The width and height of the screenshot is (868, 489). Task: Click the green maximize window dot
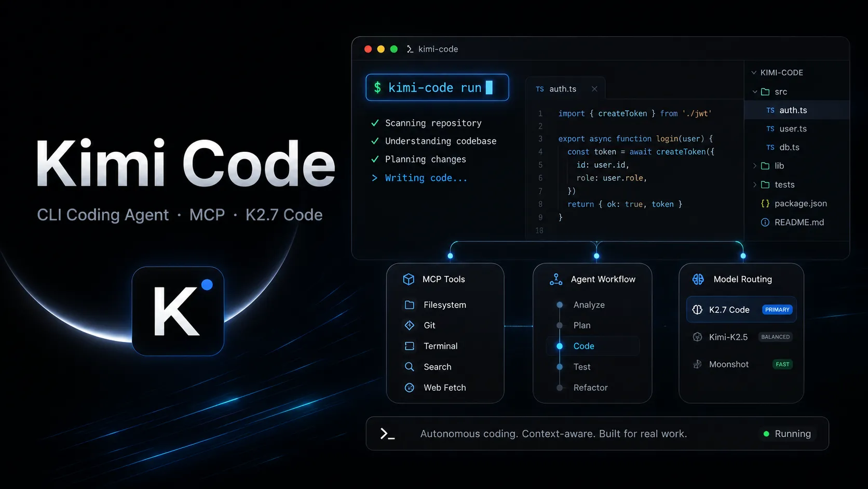click(394, 49)
